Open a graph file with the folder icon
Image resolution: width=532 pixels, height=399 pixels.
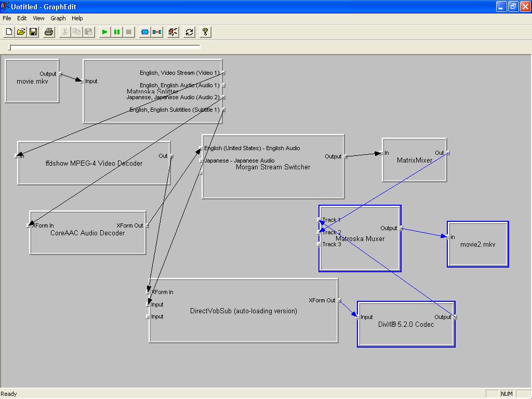(x=21, y=32)
